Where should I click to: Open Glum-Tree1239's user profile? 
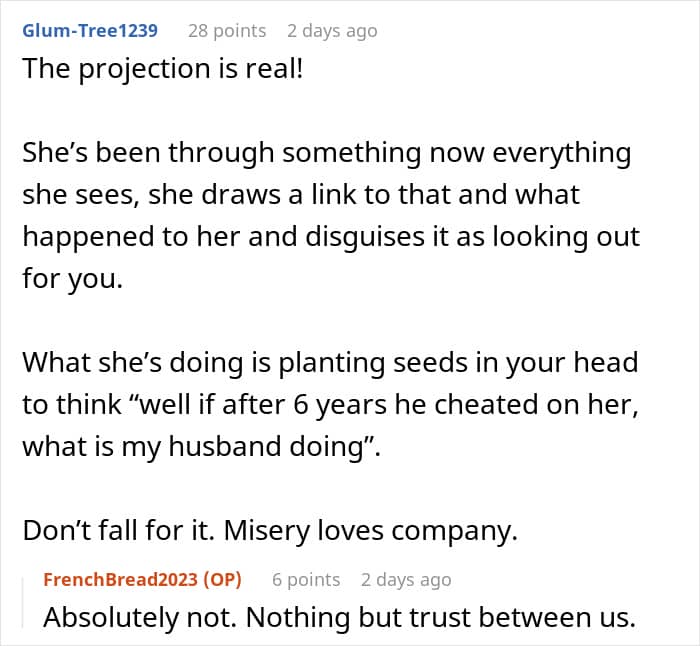(90, 31)
